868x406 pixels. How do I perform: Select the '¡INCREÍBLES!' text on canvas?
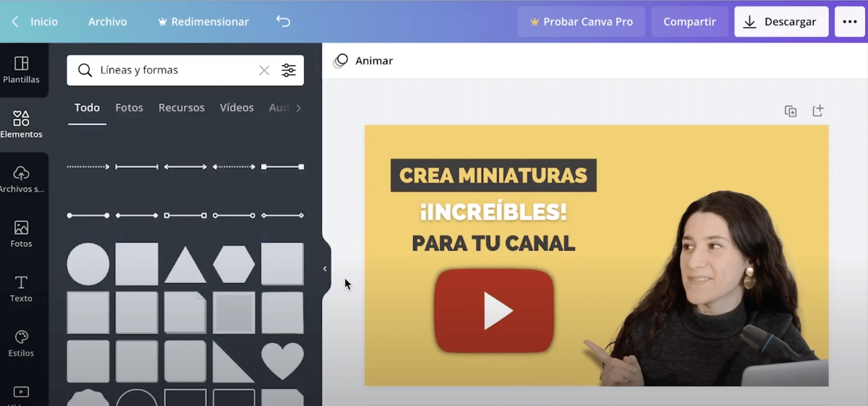493,212
